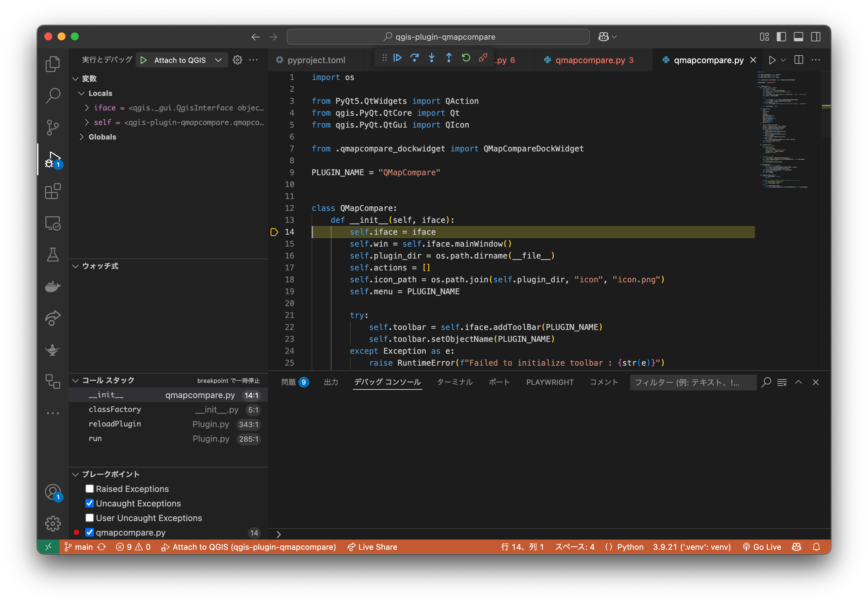Disable the qmapcompare.py line 14 breakpoint
This screenshot has width=868, height=603.
[x=90, y=532]
